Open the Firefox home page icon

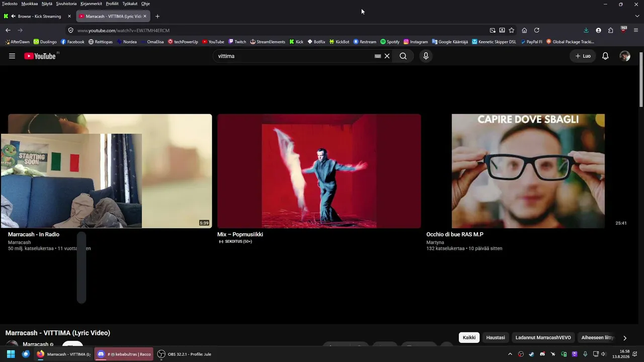click(x=524, y=30)
